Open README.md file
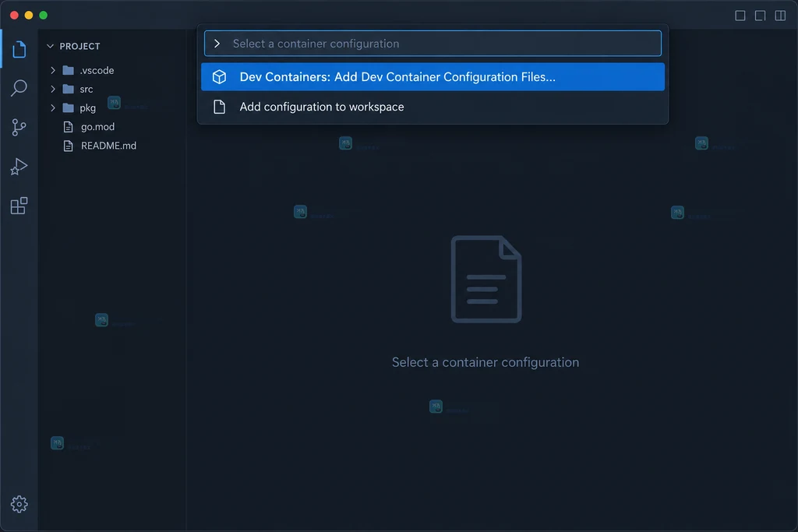The width and height of the screenshot is (798, 532). coord(108,146)
